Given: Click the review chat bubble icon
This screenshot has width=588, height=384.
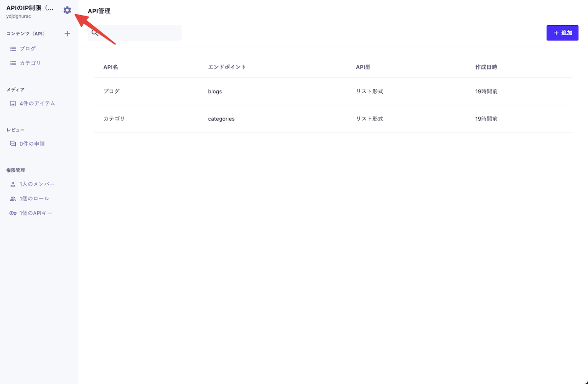Looking at the screenshot, I should point(13,144).
